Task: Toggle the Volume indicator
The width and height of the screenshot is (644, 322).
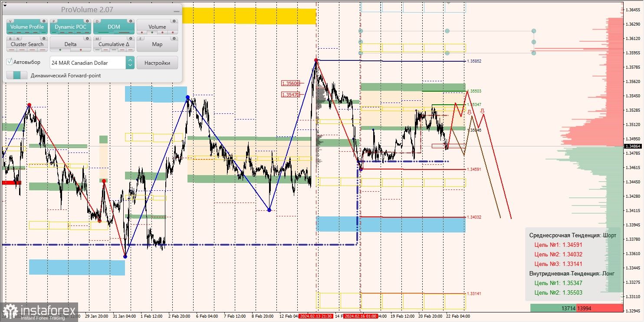Action: 157,27
